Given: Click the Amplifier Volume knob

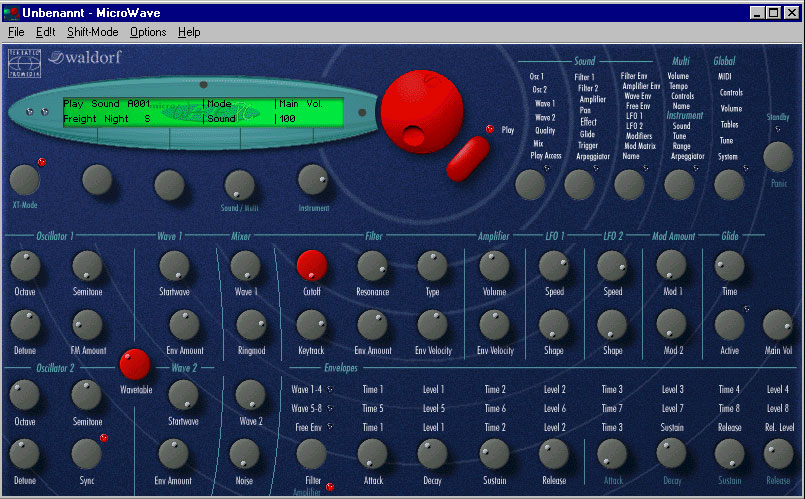Looking at the screenshot, I should [x=494, y=266].
